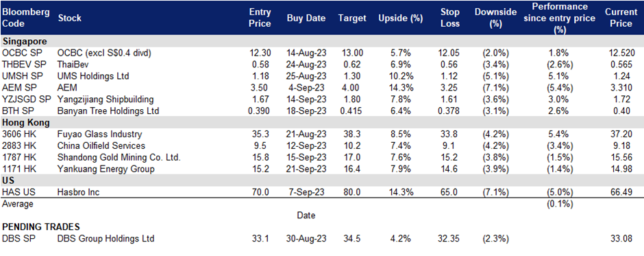The image size is (644, 256).
Task: Click AEM current price 3.310
Action: 621,87
